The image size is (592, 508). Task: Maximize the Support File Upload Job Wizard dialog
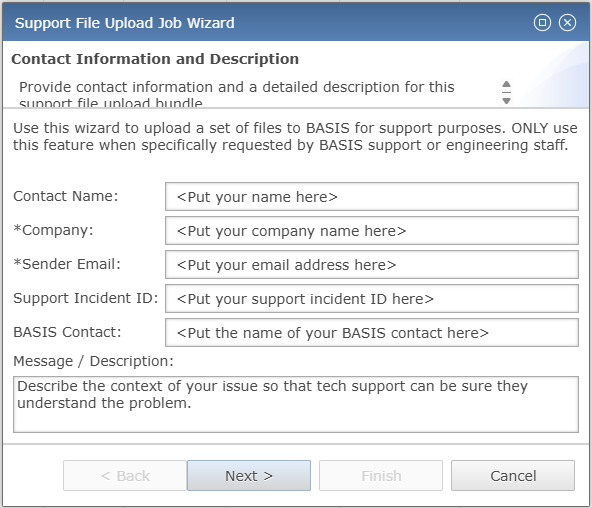pos(542,23)
